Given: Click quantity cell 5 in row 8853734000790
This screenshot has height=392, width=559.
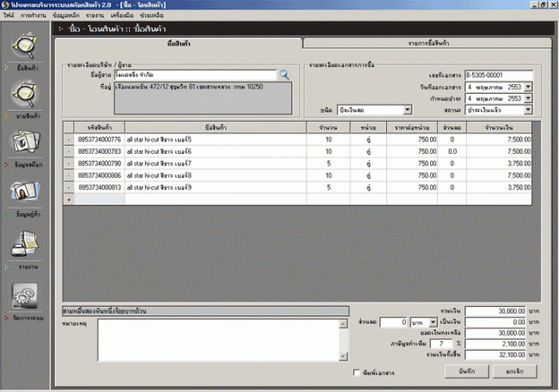Looking at the screenshot, I should pos(329,163).
